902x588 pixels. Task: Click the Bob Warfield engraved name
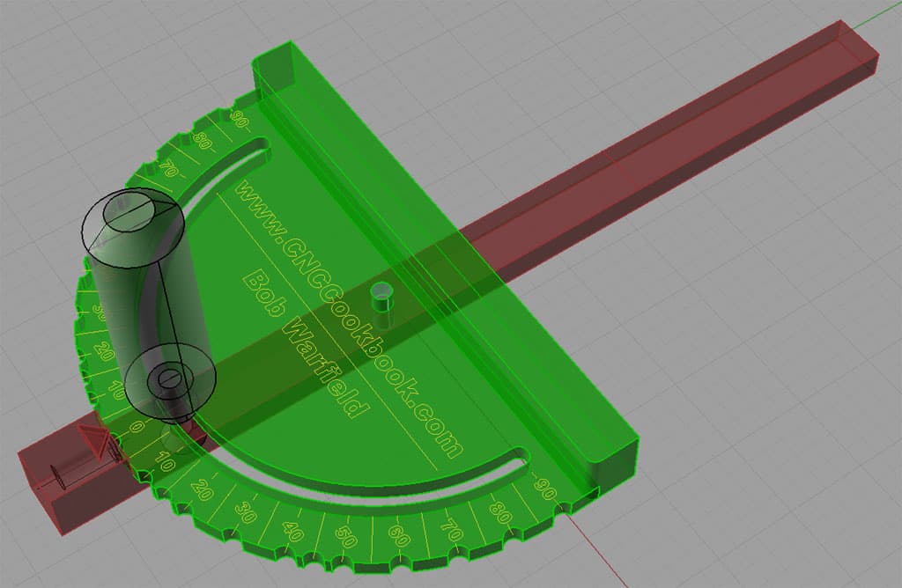308,343
